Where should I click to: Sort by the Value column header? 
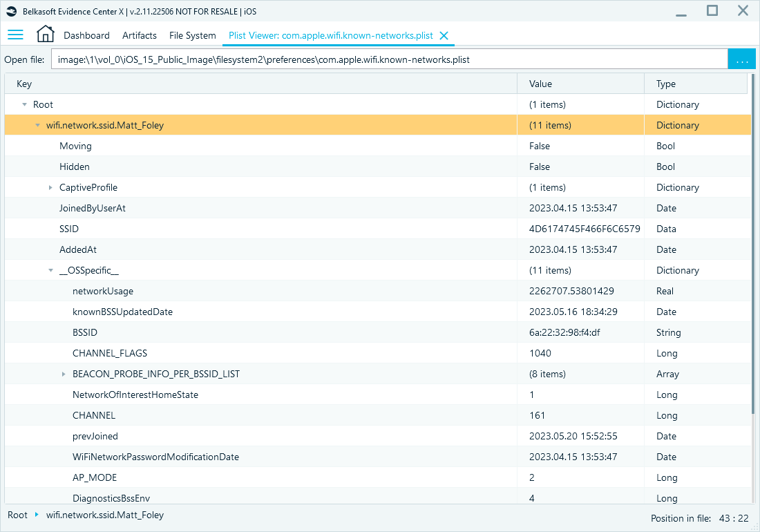pyautogui.click(x=580, y=84)
